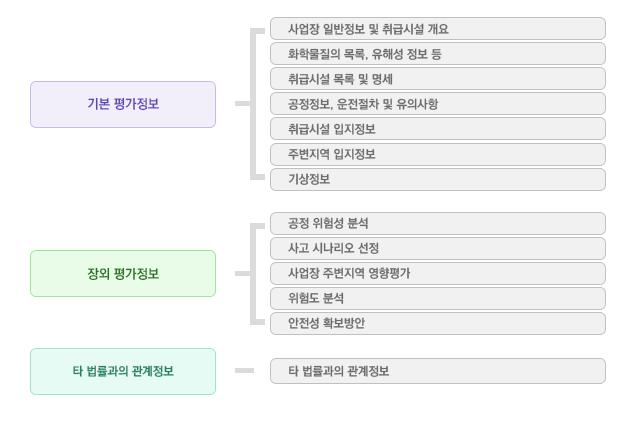Click the 기본 평가정보 purple label text

(123, 104)
